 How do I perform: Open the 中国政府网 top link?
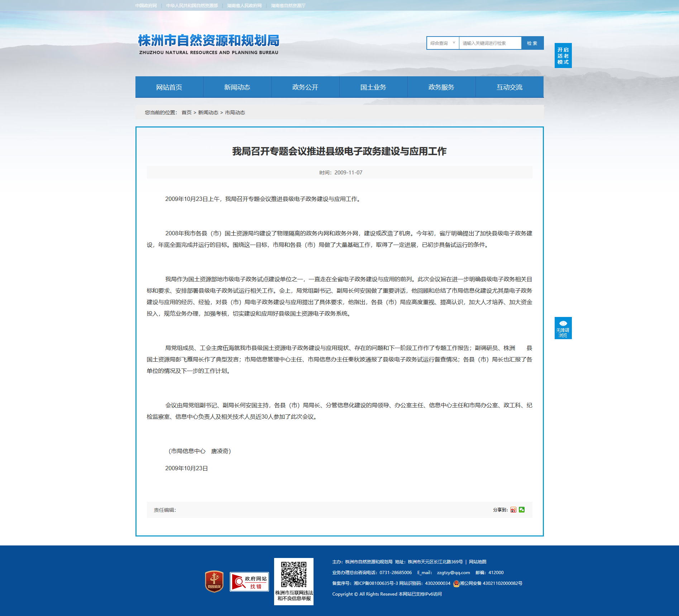click(146, 6)
